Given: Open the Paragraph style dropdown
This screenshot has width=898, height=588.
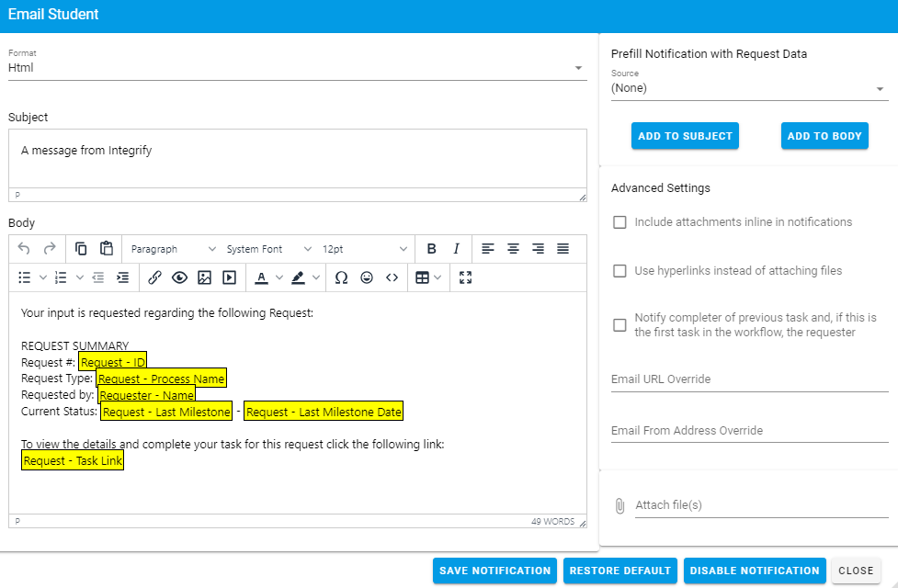Looking at the screenshot, I should pyautogui.click(x=173, y=249).
